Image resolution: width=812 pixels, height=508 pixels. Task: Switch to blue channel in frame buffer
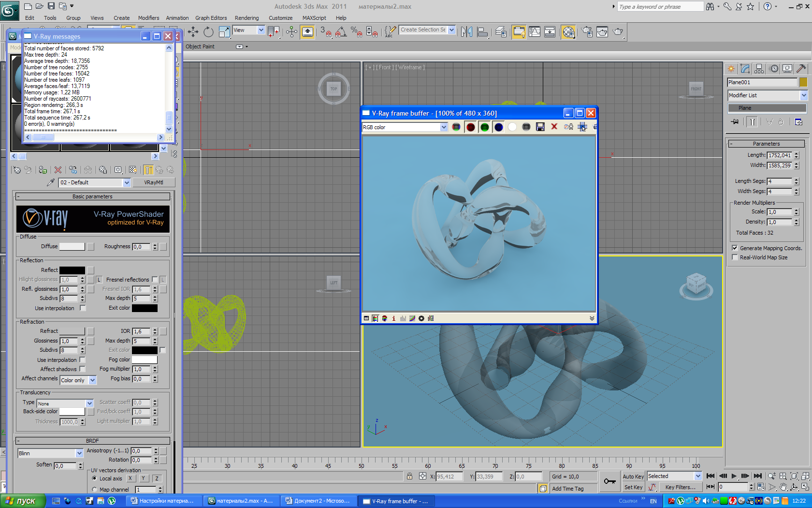498,127
